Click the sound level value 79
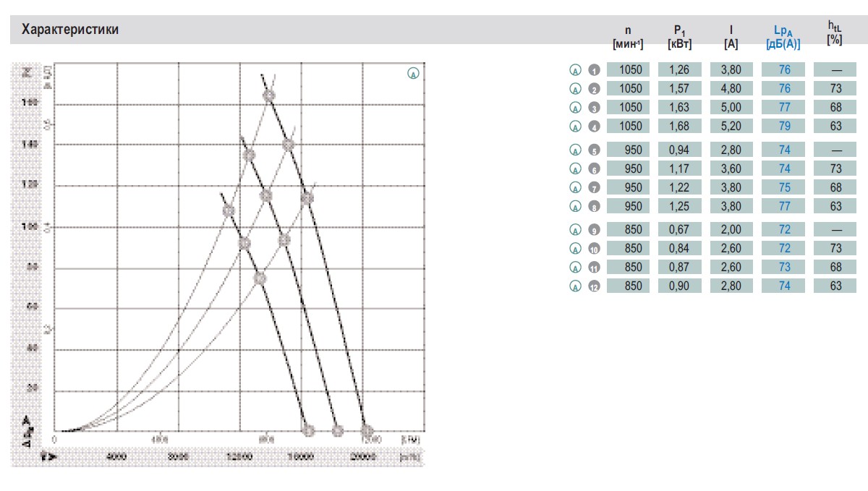Viewport: 868px width, 491px height. point(783,127)
